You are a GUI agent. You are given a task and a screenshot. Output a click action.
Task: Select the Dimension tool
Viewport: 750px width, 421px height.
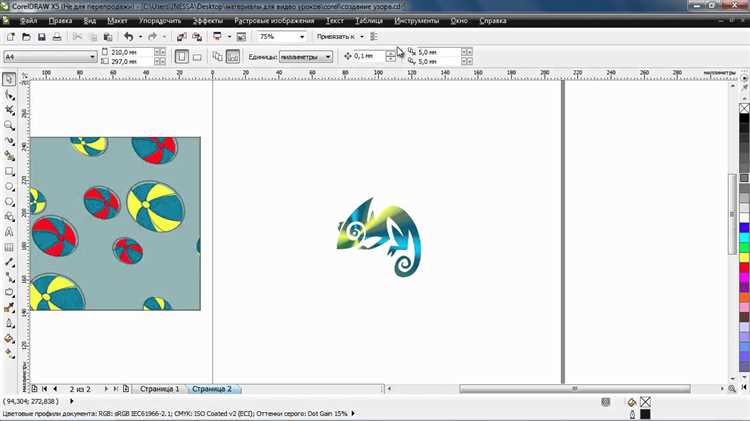pos(9,262)
